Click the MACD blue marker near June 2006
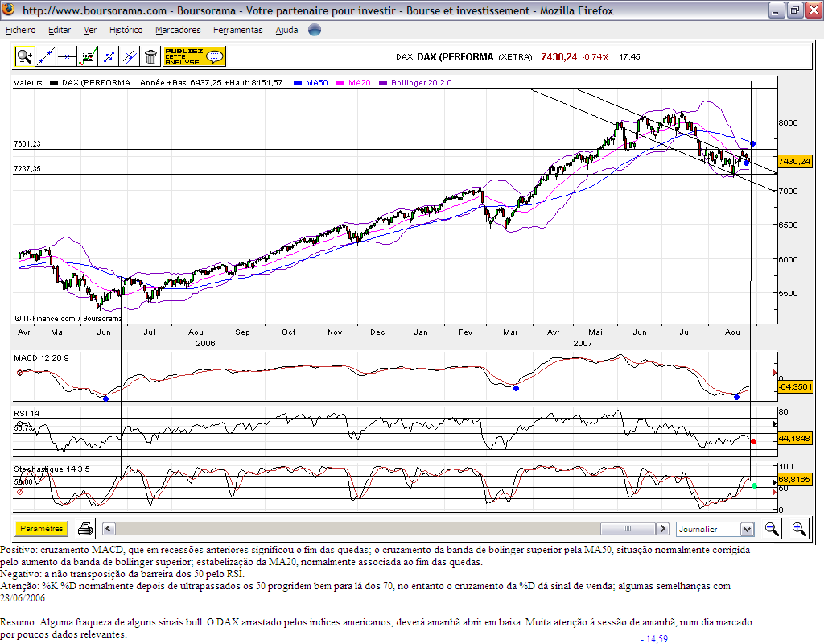824x644 pixels. (105, 398)
